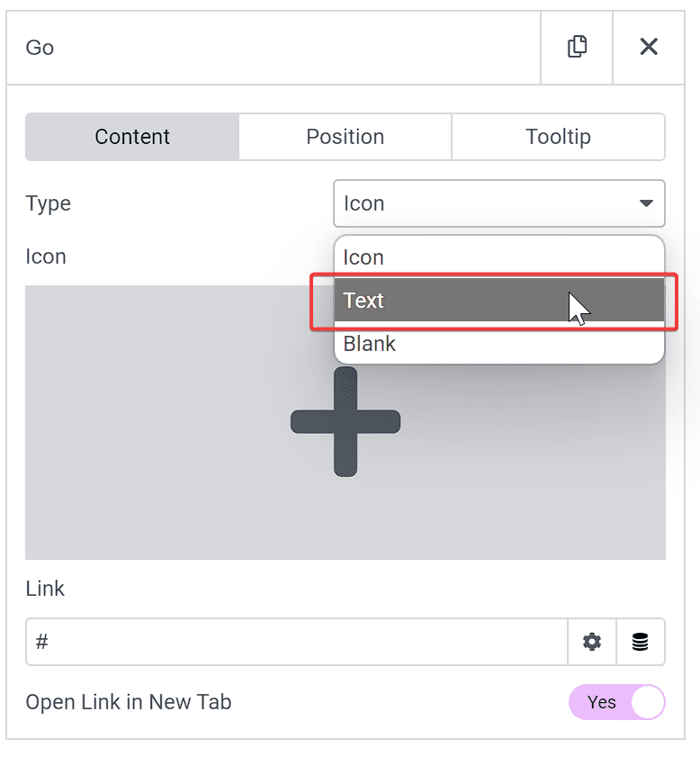Viewport: 700px width, 757px height.
Task: Switch to the Tooltip tab
Action: [558, 137]
